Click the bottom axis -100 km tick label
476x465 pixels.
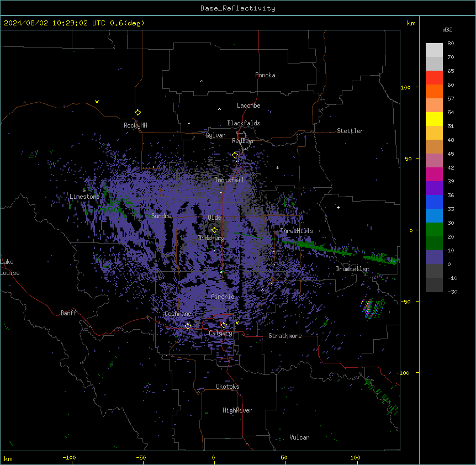click(69, 458)
